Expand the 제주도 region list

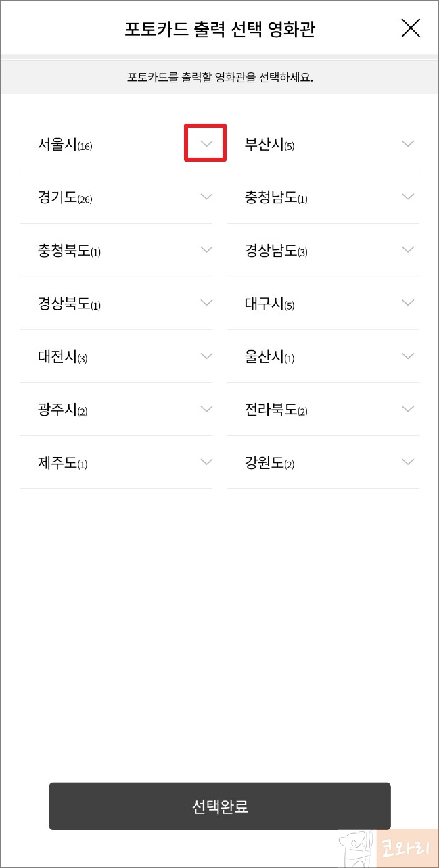tap(206, 462)
